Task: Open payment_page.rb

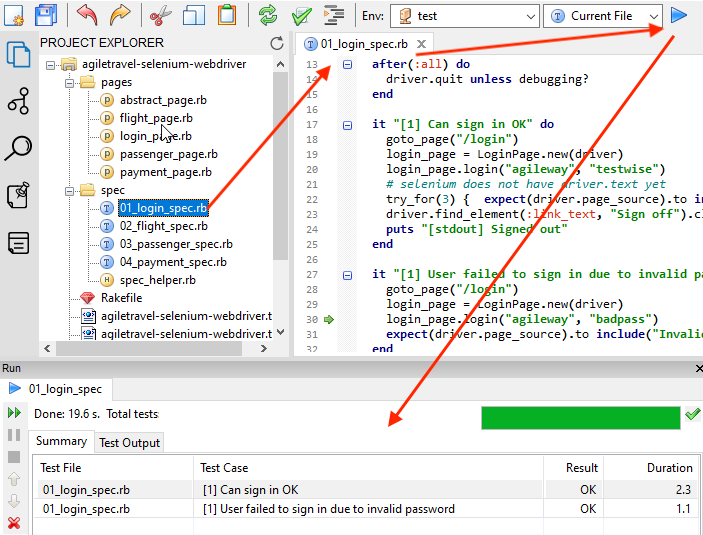Action: 165,172
